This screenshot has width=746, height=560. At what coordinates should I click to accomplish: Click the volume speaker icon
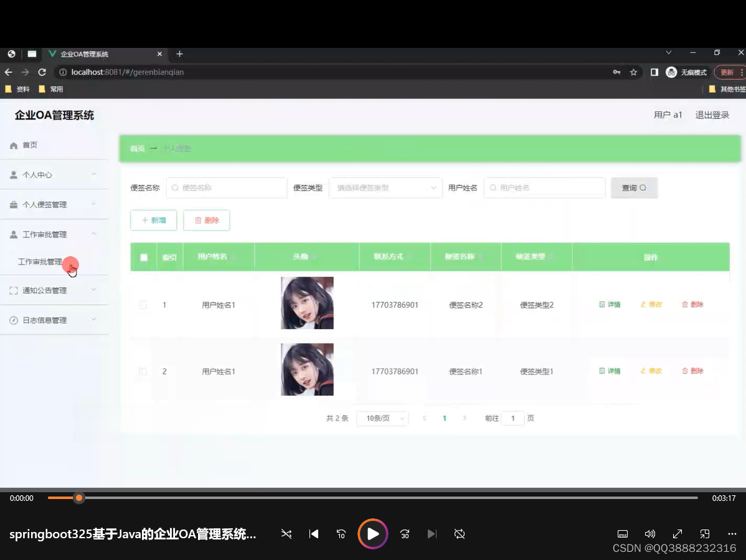click(x=650, y=534)
